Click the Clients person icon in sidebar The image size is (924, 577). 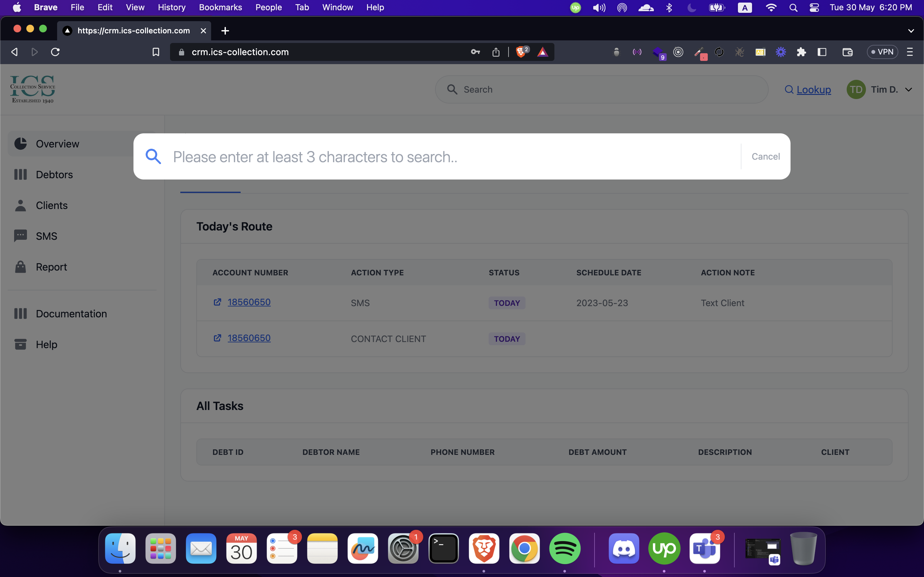pyautogui.click(x=20, y=205)
